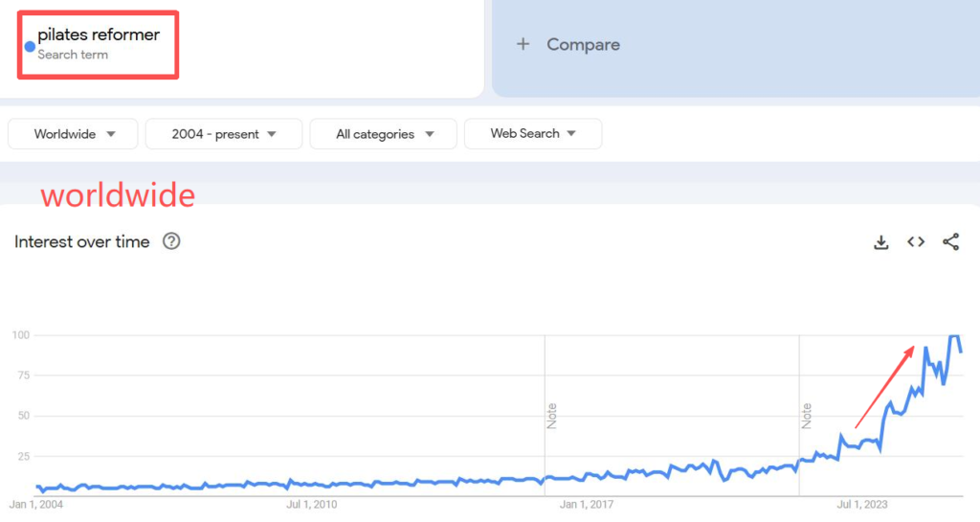Open the Web Search type dropdown
Image resolution: width=980 pixels, height=522 pixels.
coord(533,134)
